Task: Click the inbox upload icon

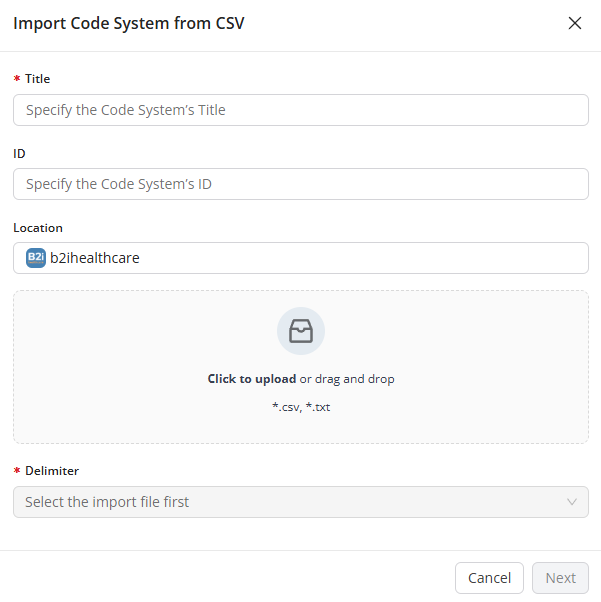Action: pos(301,331)
